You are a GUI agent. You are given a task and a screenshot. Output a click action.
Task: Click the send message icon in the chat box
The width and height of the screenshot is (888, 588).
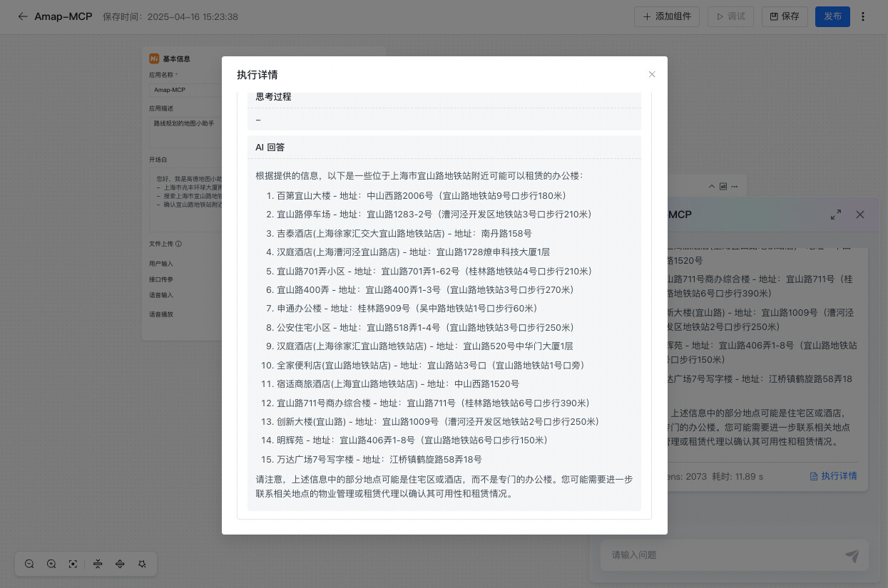click(x=852, y=555)
